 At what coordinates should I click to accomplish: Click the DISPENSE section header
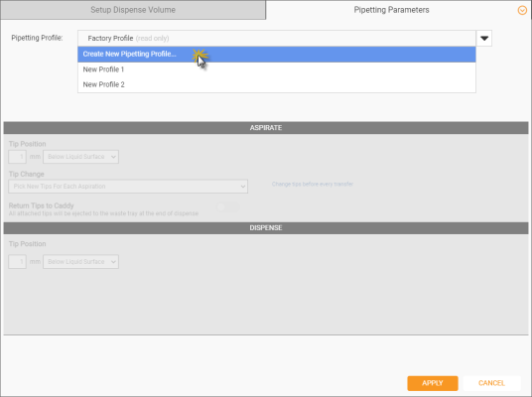[x=266, y=227]
